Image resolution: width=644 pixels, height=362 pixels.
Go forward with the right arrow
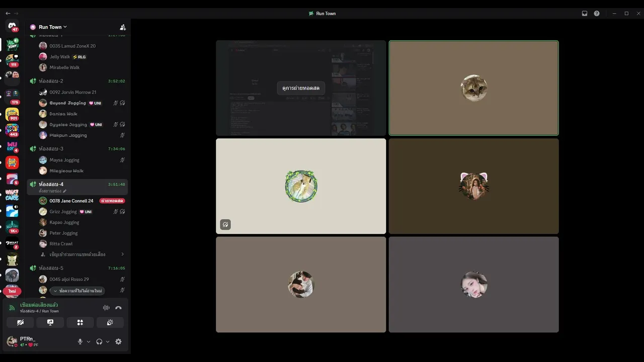16,14
